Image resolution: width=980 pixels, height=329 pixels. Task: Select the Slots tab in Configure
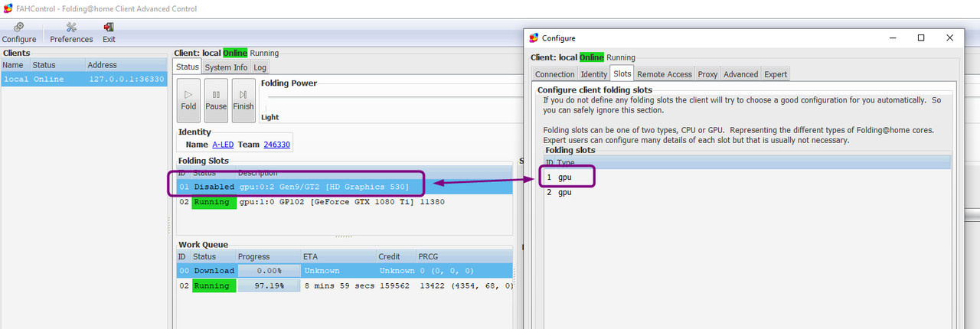(x=622, y=73)
